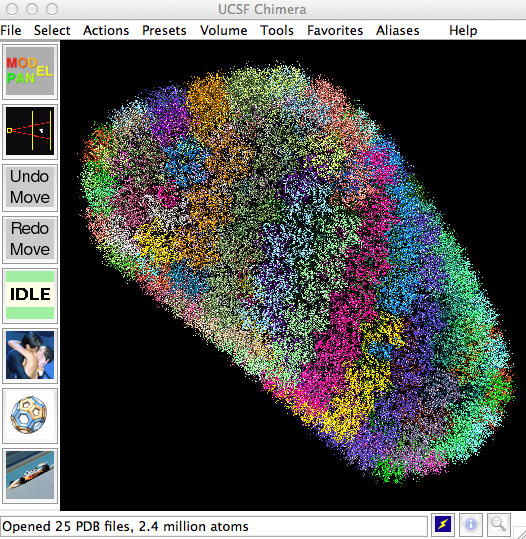Click the icosahedron cage icon
Screen dimensions: 526x539
pos(30,415)
